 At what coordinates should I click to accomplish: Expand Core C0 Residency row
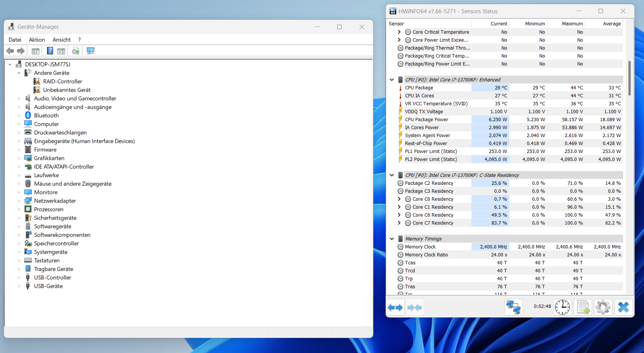[x=399, y=199]
